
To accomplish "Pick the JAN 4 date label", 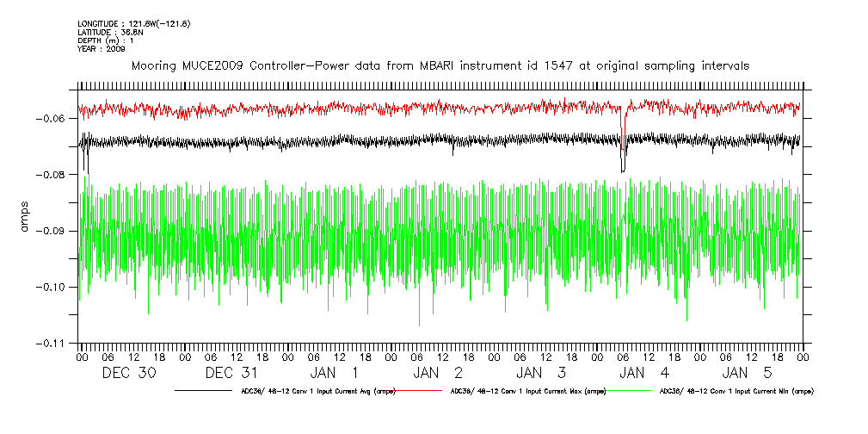I will click(x=645, y=373).
